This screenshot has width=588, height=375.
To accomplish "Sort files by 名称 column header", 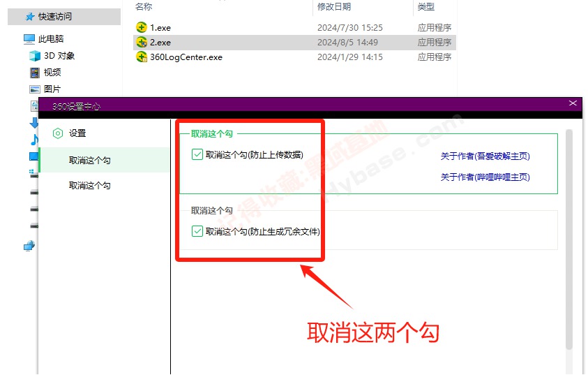I will pyautogui.click(x=144, y=6).
